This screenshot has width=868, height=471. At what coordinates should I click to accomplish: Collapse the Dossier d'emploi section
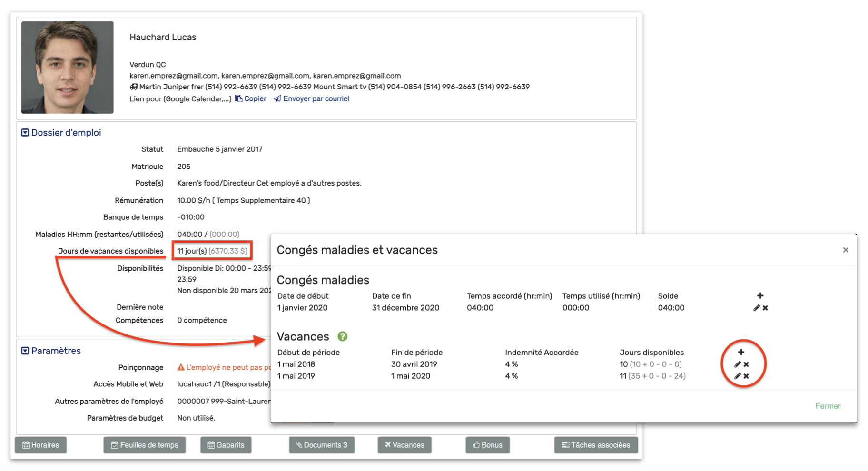25,133
